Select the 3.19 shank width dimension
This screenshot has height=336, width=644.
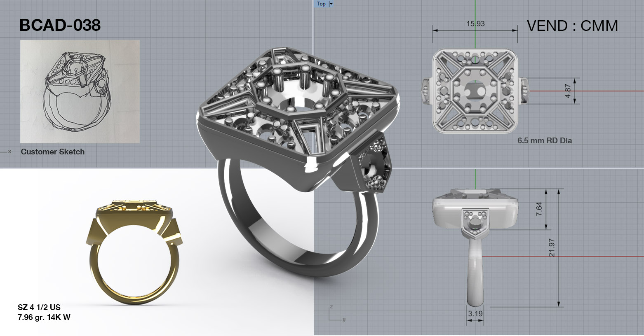[x=475, y=313]
